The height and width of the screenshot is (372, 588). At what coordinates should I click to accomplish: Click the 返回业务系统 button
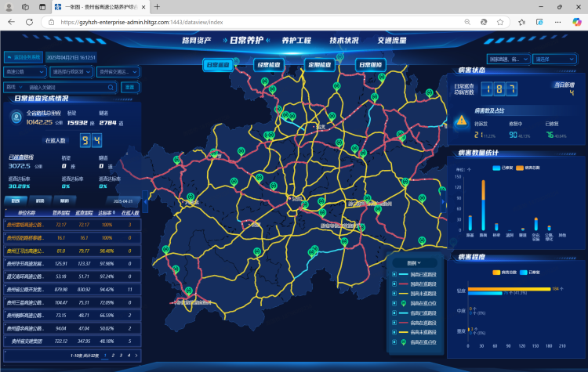tap(24, 57)
